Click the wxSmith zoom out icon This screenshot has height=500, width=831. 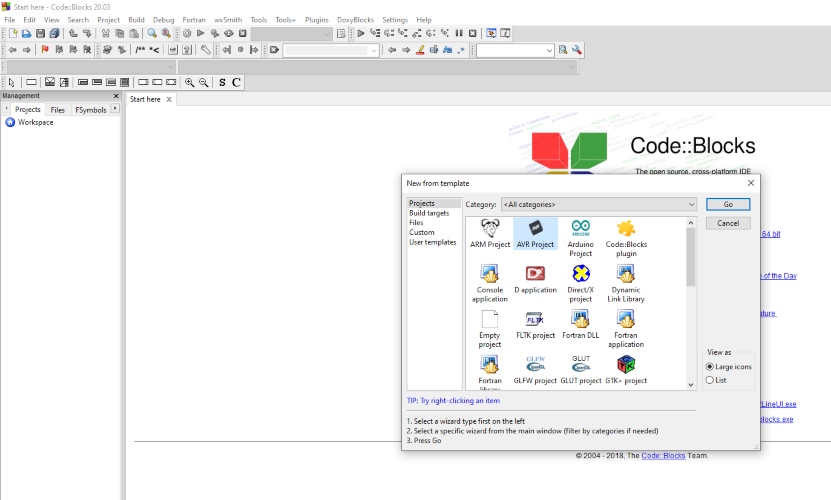coord(204,82)
